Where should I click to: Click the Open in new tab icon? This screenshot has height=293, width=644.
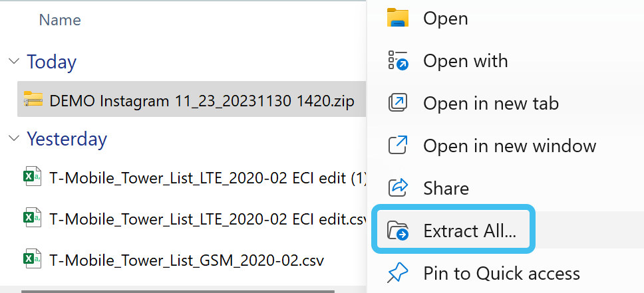(398, 104)
